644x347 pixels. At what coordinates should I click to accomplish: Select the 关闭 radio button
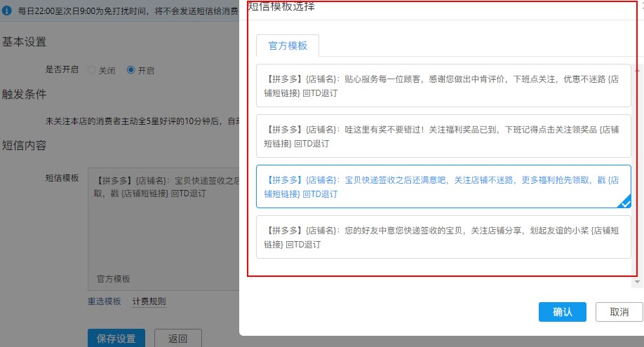point(92,70)
